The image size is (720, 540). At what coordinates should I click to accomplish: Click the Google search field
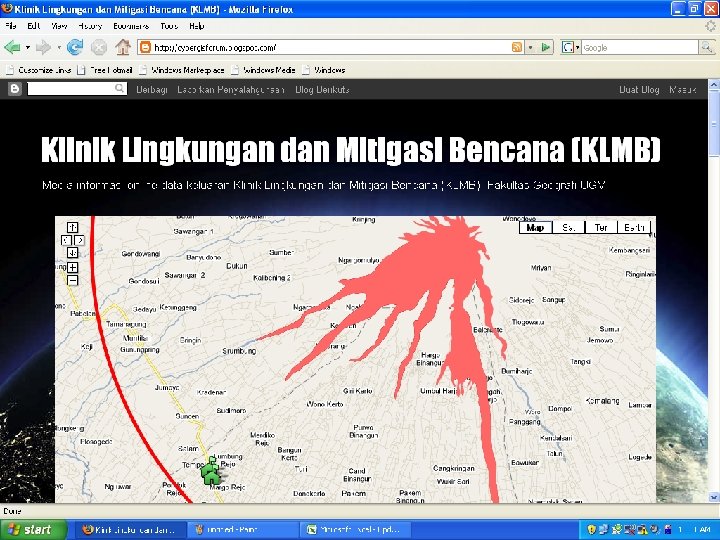(x=640, y=47)
